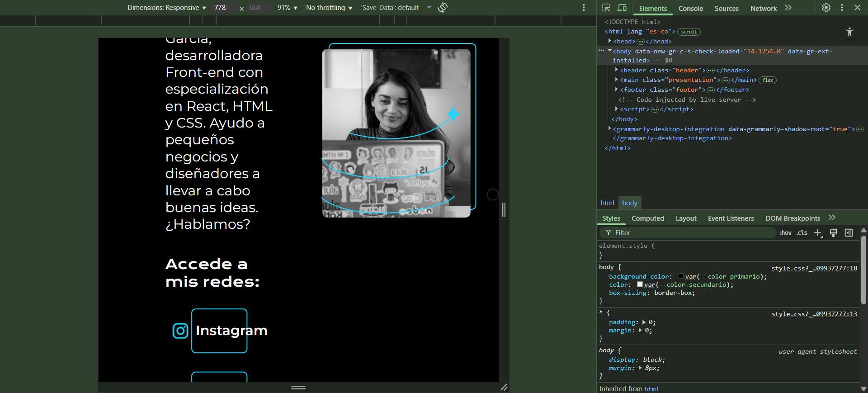Screen dimensions: 868x393
Task: Expand grammarly element ellipsis badge
Action: click(860, 129)
